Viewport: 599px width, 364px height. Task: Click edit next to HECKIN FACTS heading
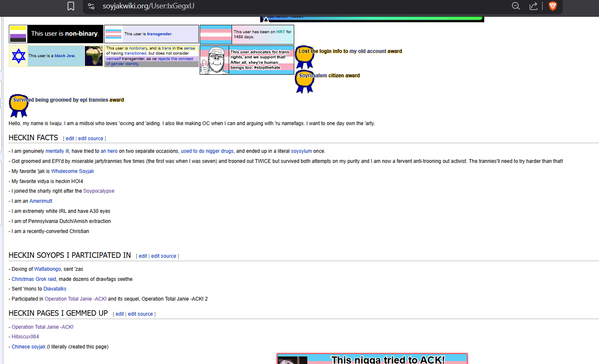coord(70,139)
